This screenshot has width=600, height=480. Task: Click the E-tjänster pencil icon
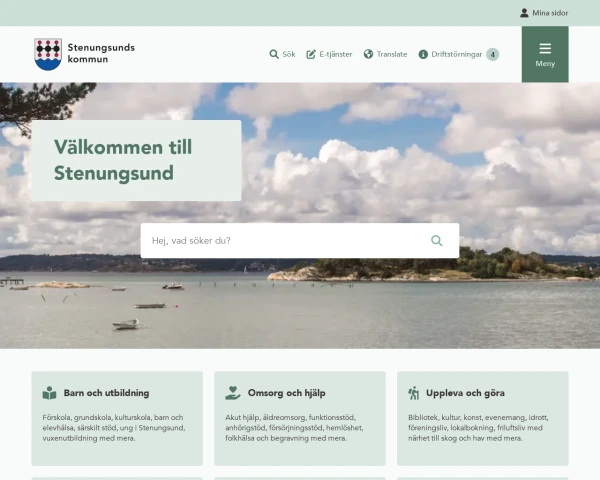pos(311,54)
